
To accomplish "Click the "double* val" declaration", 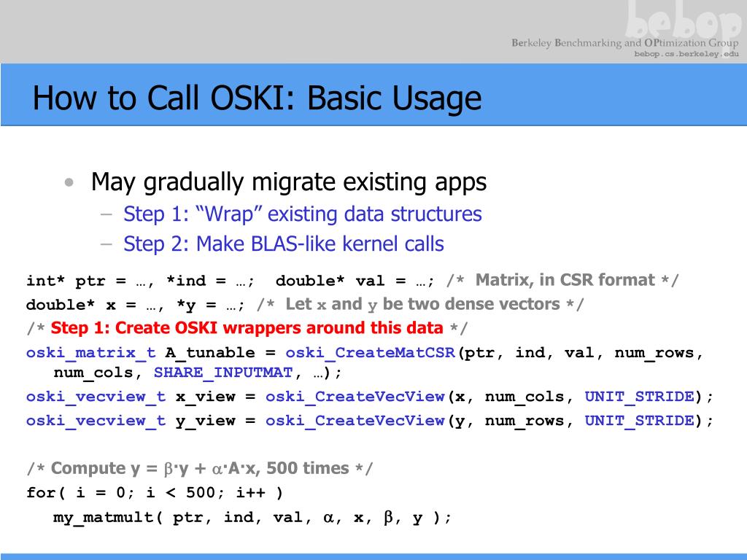I will 330,281.
